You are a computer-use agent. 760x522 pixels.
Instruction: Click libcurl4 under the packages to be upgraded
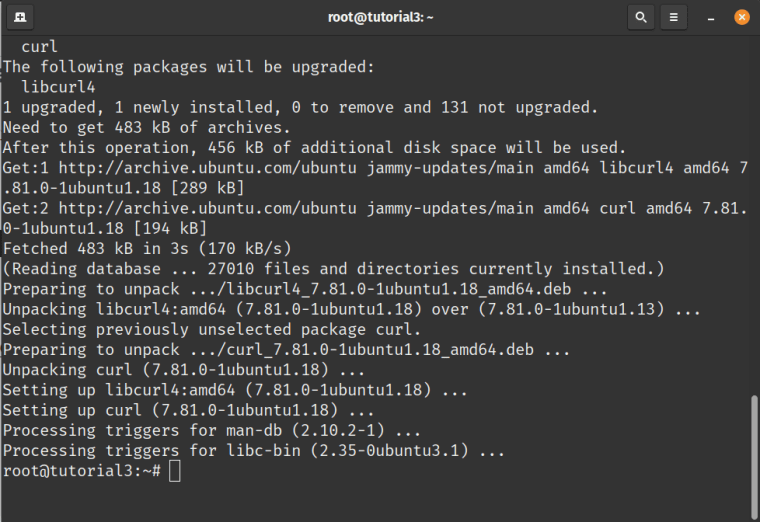(x=58, y=87)
